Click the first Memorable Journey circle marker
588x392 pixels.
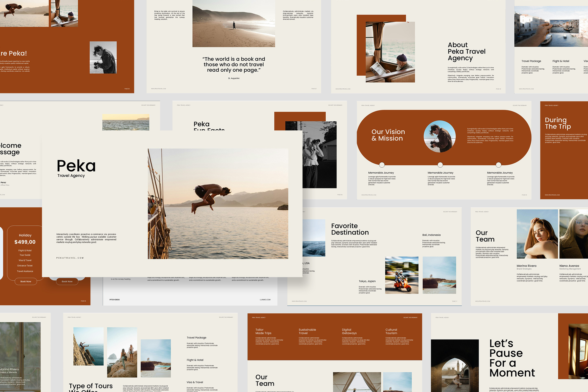coord(382,165)
